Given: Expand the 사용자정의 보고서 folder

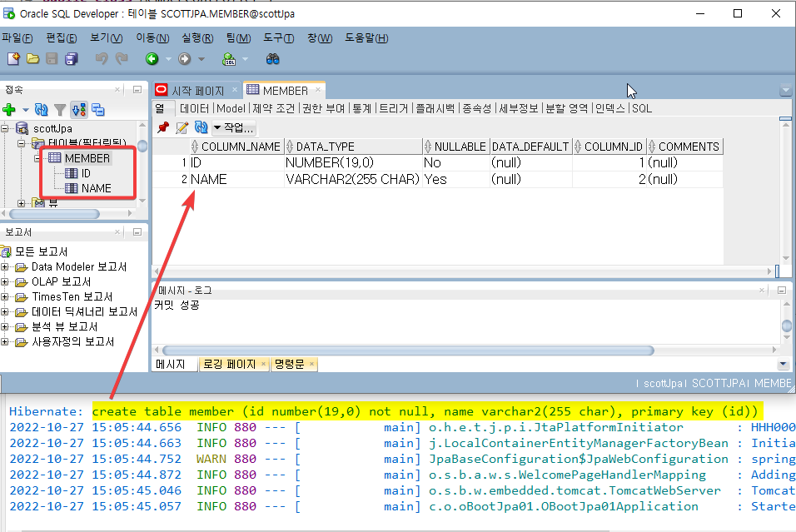Looking at the screenshot, I should 4,341.
